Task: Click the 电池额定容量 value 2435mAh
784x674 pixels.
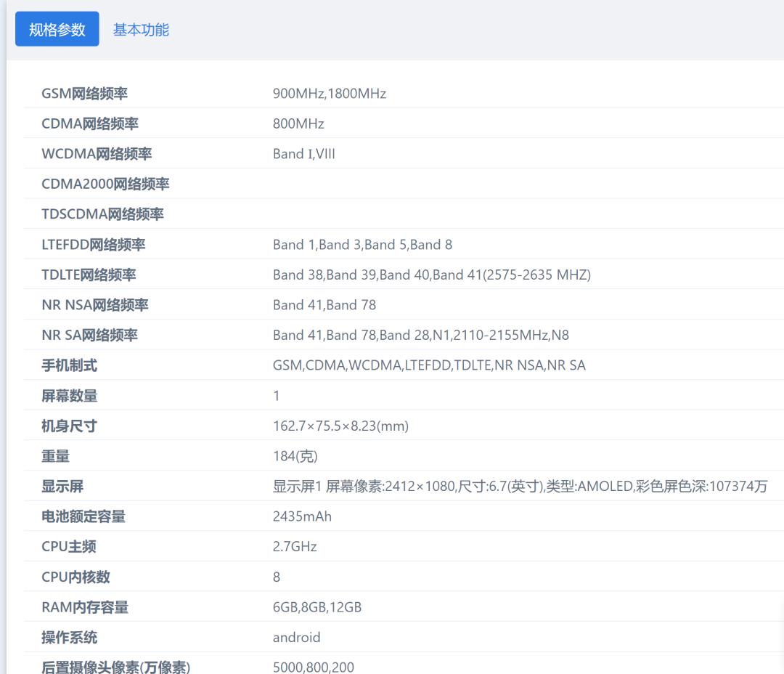Action: (x=302, y=516)
